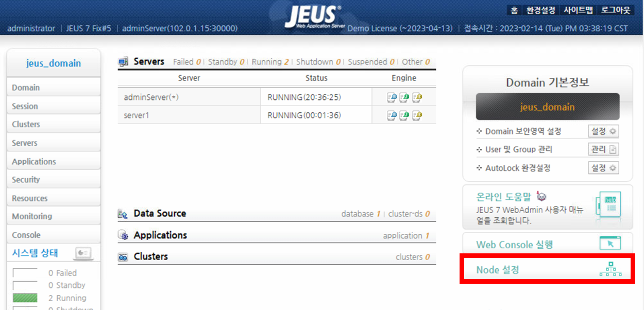Click the online help manual illustration
This screenshot has height=310, width=644.
point(608,204)
